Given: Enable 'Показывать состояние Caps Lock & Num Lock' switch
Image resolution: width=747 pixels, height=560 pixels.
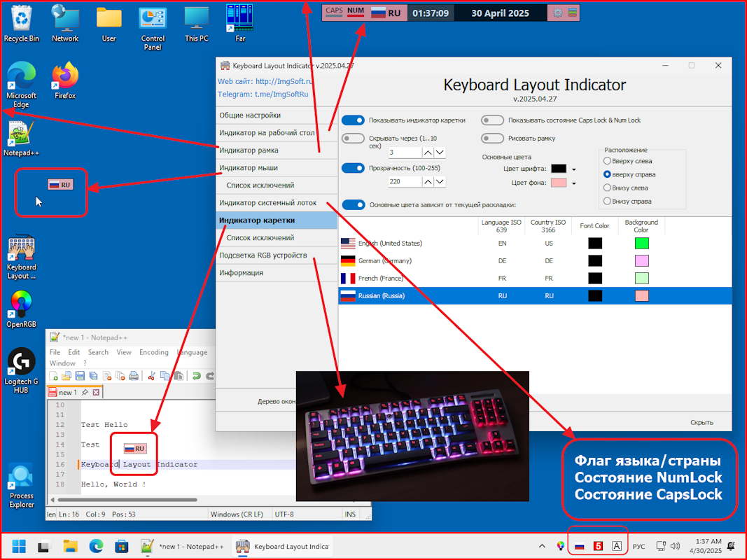Looking at the screenshot, I should pyautogui.click(x=492, y=120).
